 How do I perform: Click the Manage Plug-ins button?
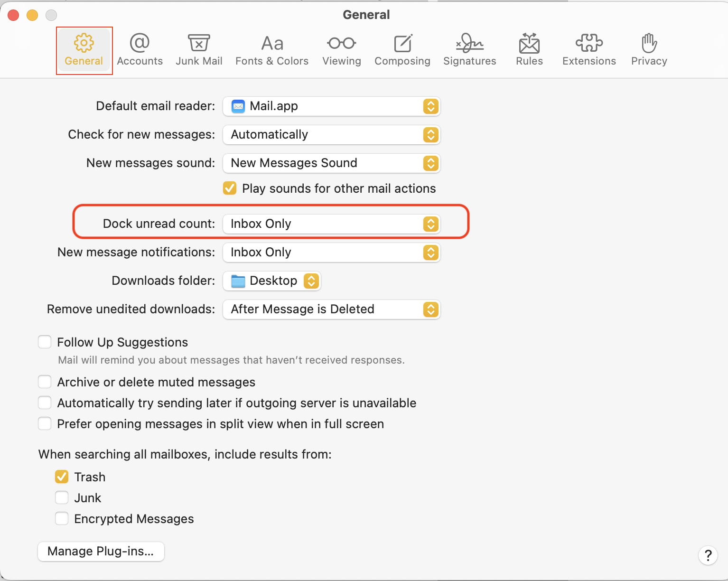point(101,551)
